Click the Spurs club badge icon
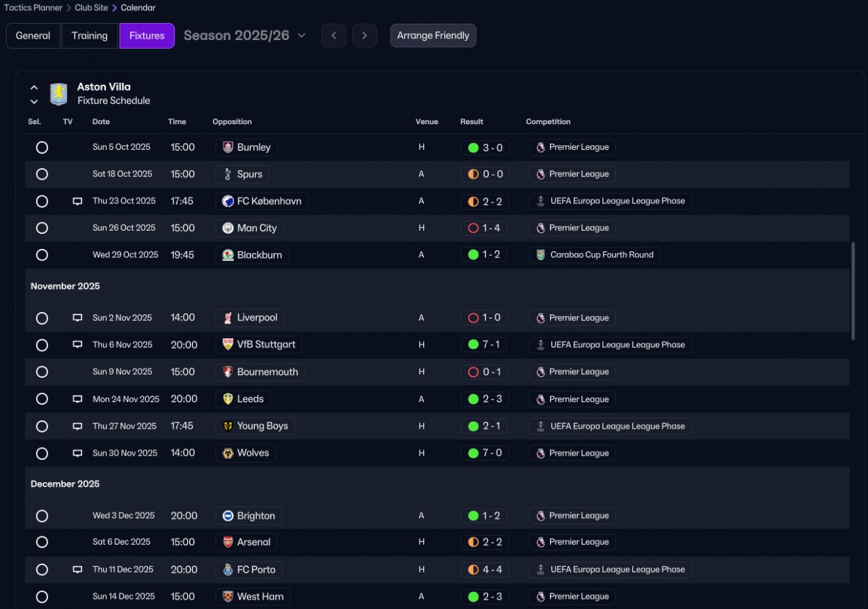The image size is (868, 609). [x=228, y=174]
